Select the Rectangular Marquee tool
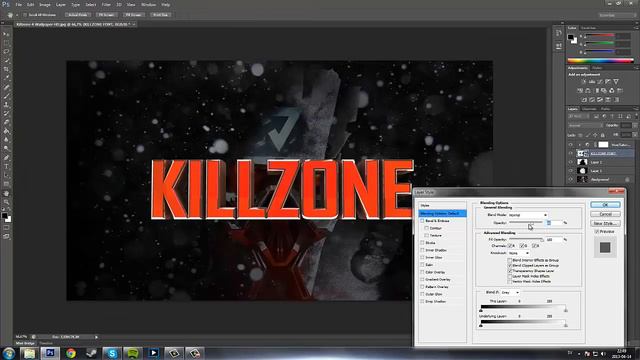Screen dimensions: 640x360 [x=6, y=43]
